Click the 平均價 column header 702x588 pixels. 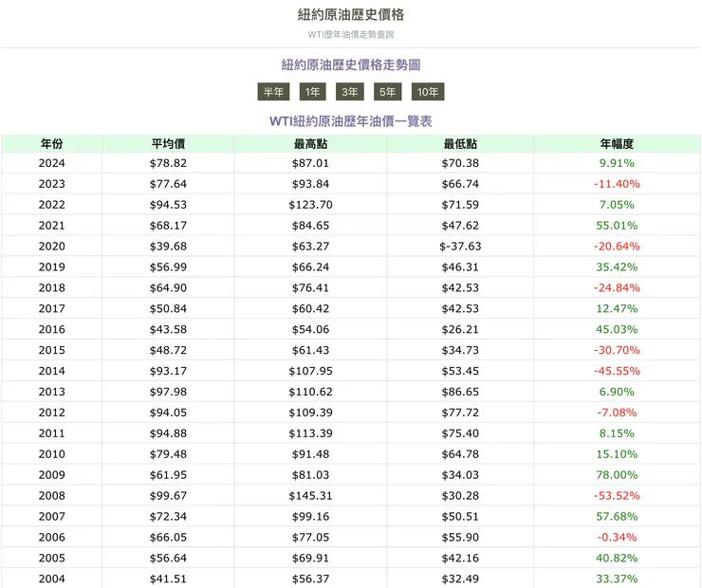point(168,144)
